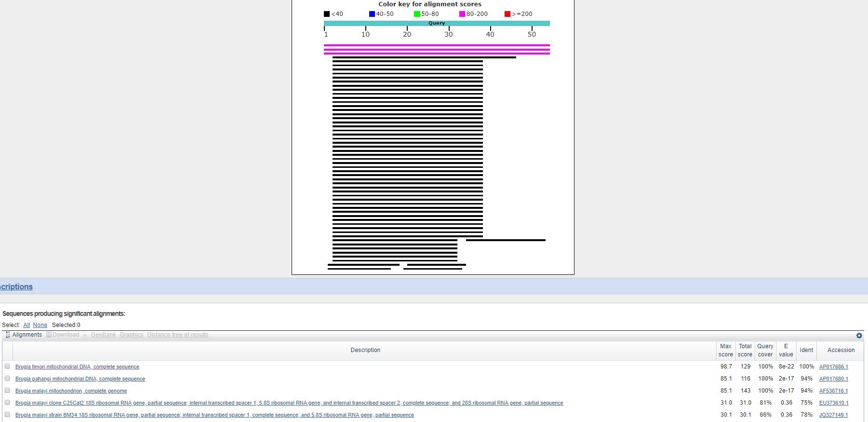This screenshot has width=868, height=422.
Task: Sort by Ident column header
Action: (806, 350)
